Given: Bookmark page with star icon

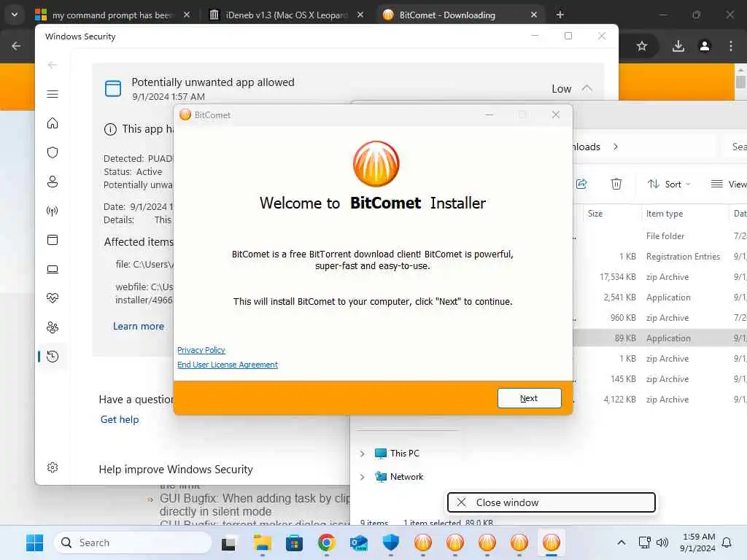Looking at the screenshot, I should (642, 46).
